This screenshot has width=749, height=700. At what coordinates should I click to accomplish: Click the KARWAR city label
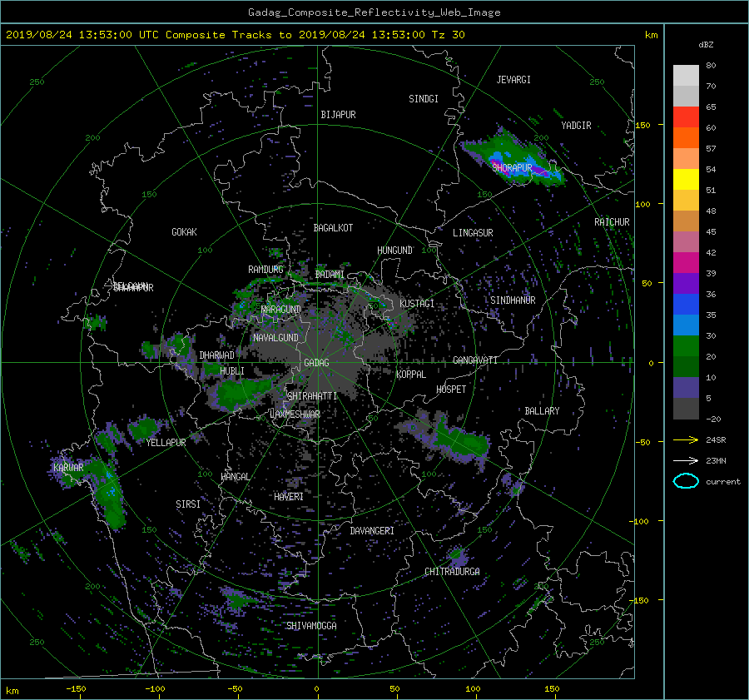68,467
